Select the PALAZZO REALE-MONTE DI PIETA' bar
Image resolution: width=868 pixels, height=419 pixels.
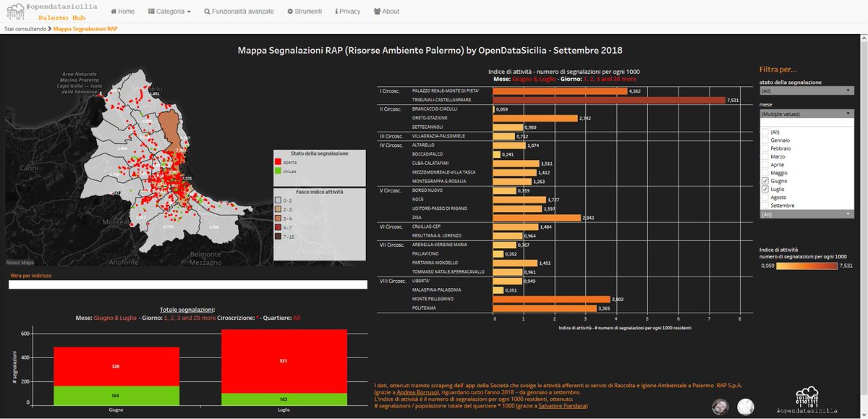tap(561, 91)
